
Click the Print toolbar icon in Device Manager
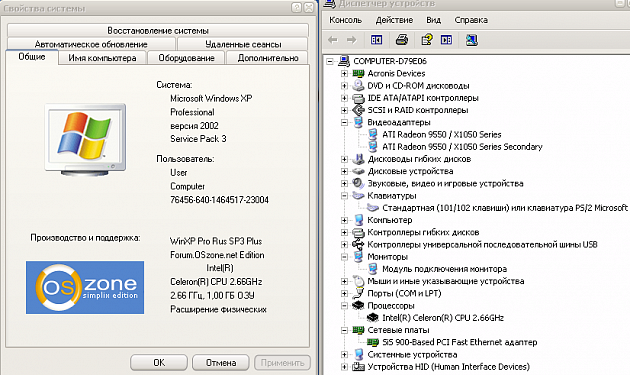click(402, 39)
